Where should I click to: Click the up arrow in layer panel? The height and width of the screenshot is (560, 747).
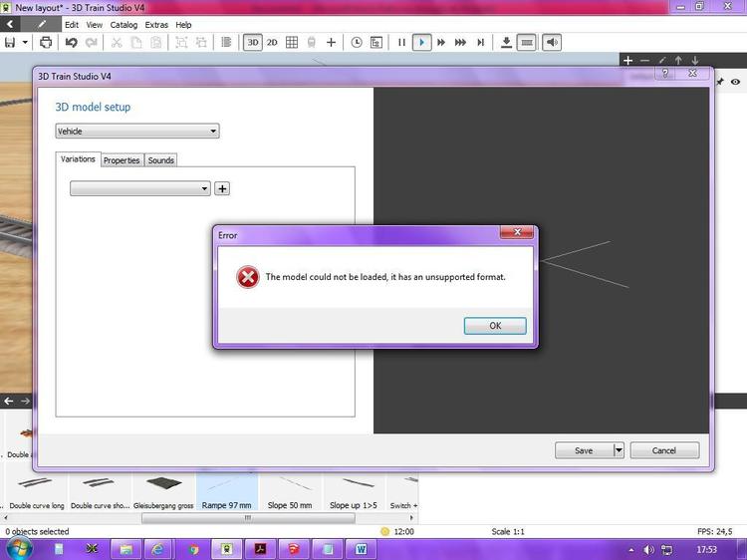[678, 61]
